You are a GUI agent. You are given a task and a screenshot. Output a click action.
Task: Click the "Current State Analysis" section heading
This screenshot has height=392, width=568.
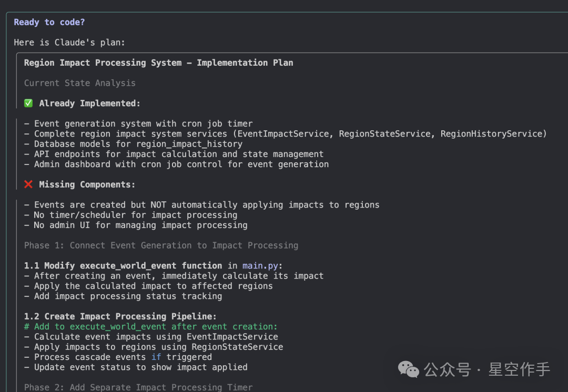(x=79, y=83)
